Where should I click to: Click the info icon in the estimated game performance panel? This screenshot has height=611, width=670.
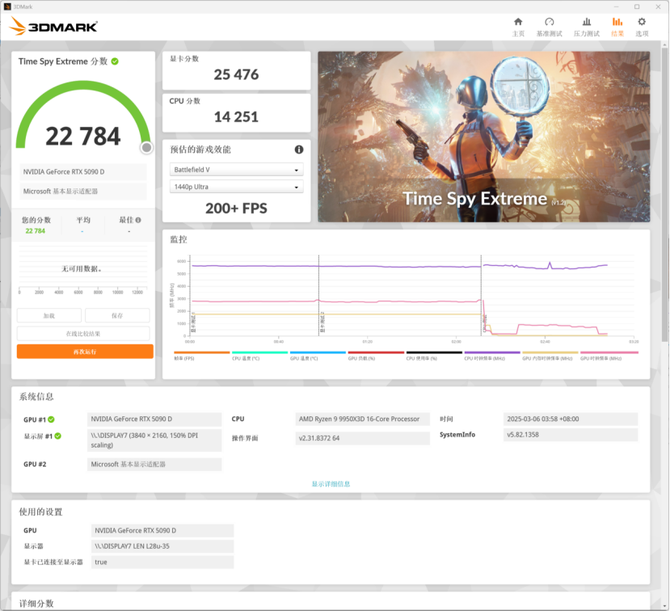299,149
